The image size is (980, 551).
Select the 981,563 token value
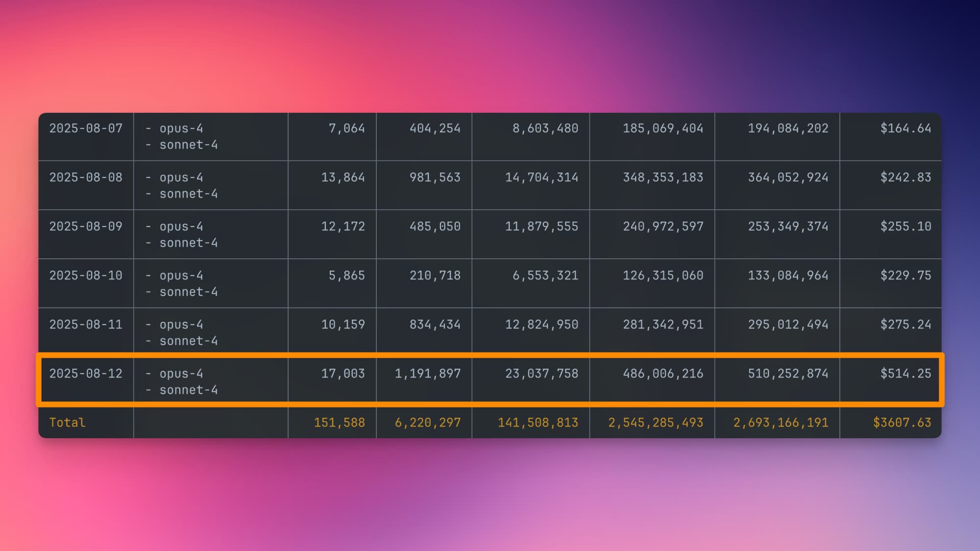[435, 177]
